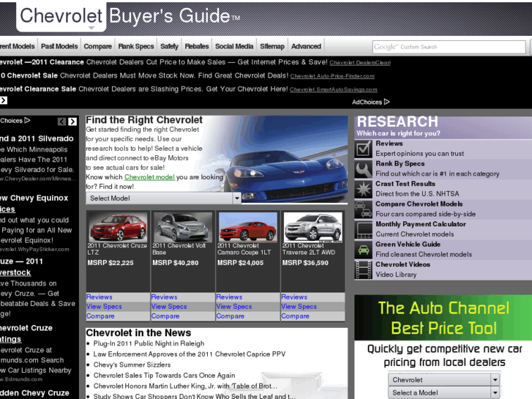Image resolution: width=532 pixels, height=399 pixels.
Task: Open the Compare menu item
Action: 98,46
